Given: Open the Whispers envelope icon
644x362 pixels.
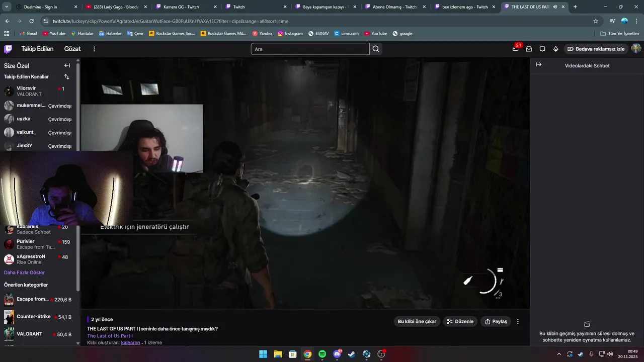Looking at the screenshot, I should pos(529,49).
